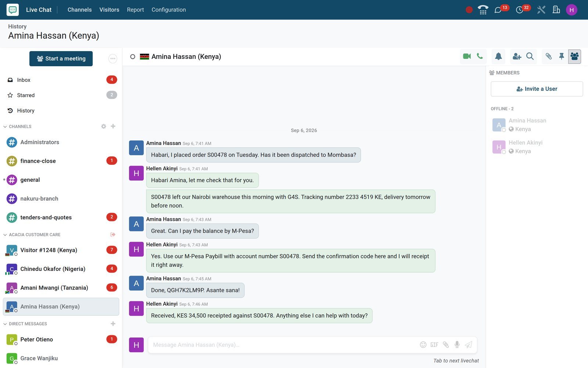
Task: Send message with paper plane icon
Action: [468, 345]
